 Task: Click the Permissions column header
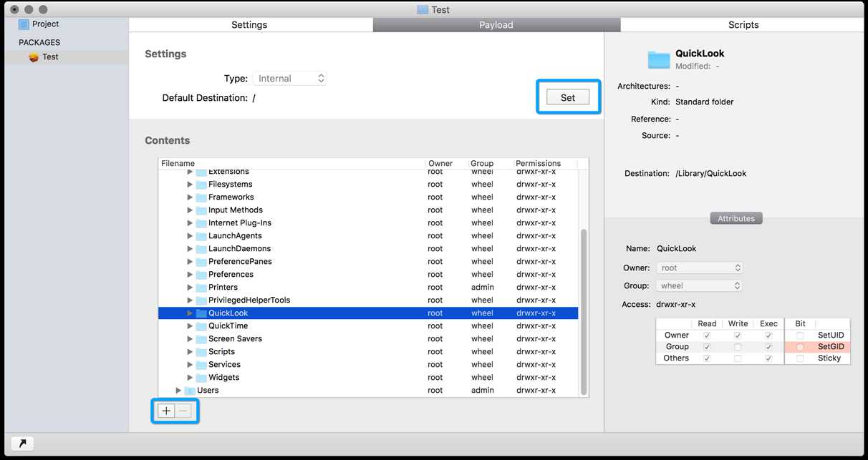tap(546, 164)
